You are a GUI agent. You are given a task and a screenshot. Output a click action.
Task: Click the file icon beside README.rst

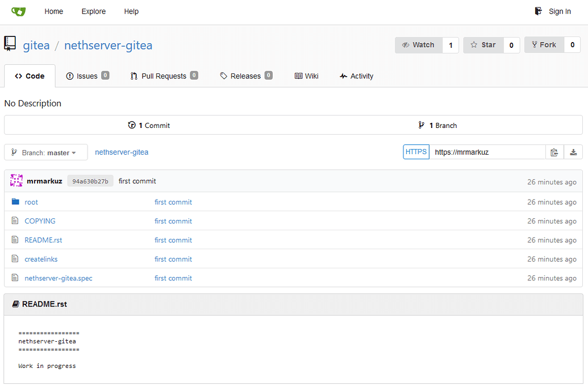tap(15, 239)
